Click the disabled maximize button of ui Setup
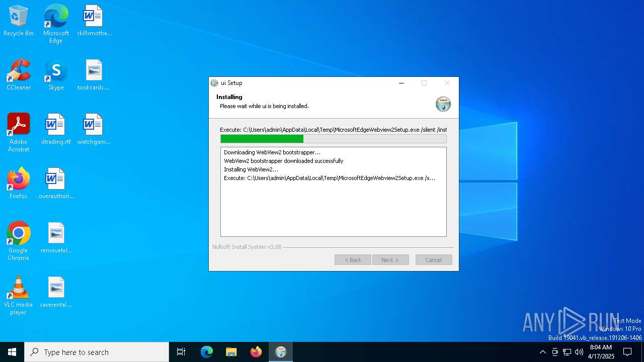Image resolution: width=644 pixels, height=362 pixels. (x=424, y=83)
